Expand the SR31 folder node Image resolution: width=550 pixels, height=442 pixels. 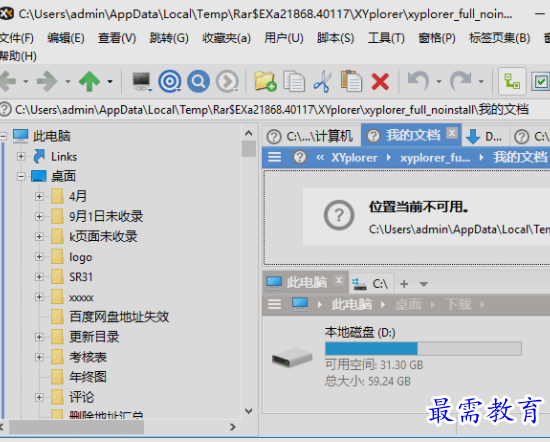tap(39, 277)
